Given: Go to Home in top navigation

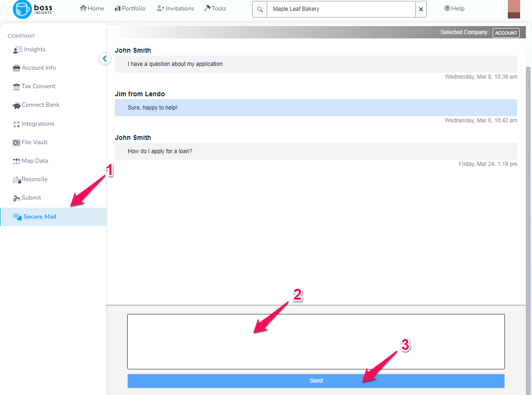Looking at the screenshot, I should (x=92, y=8).
